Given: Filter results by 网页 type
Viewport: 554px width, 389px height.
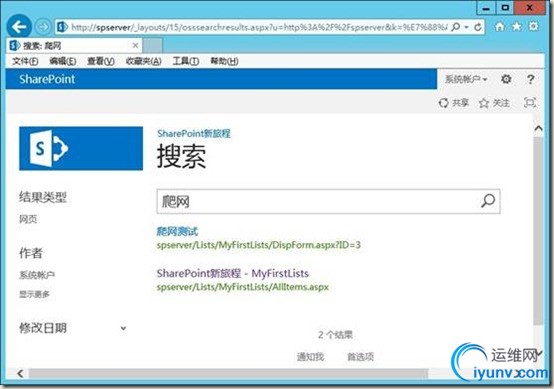Looking at the screenshot, I should pyautogui.click(x=28, y=219).
